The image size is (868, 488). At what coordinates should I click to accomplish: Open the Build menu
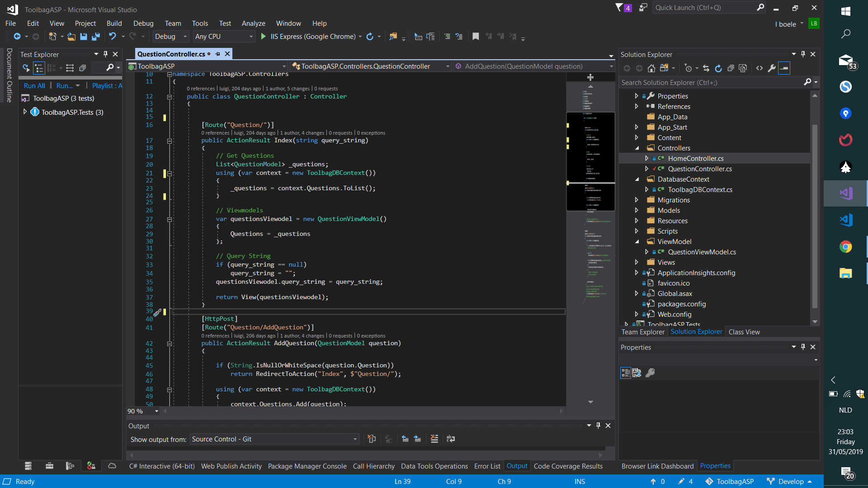[114, 23]
